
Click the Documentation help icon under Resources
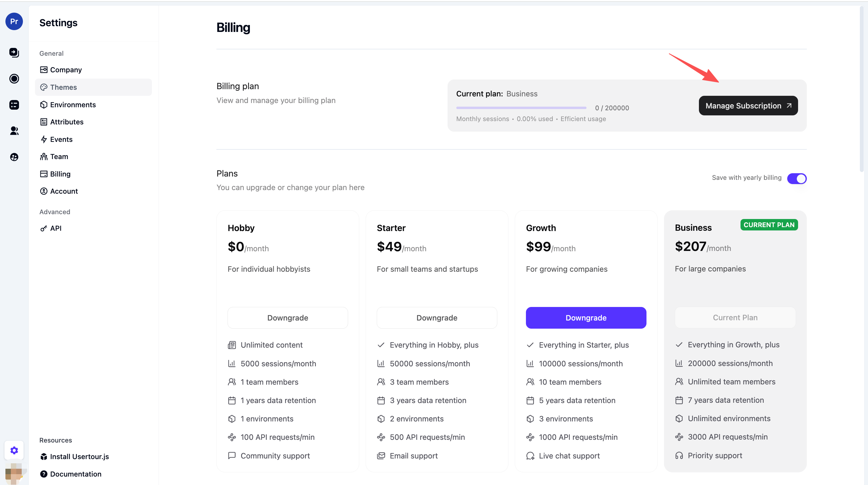click(44, 474)
